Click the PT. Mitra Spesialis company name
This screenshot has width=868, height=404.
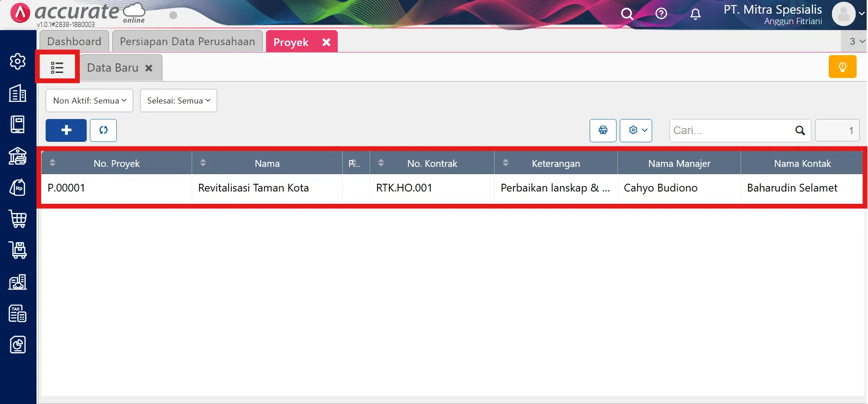pyautogui.click(x=773, y=10)
